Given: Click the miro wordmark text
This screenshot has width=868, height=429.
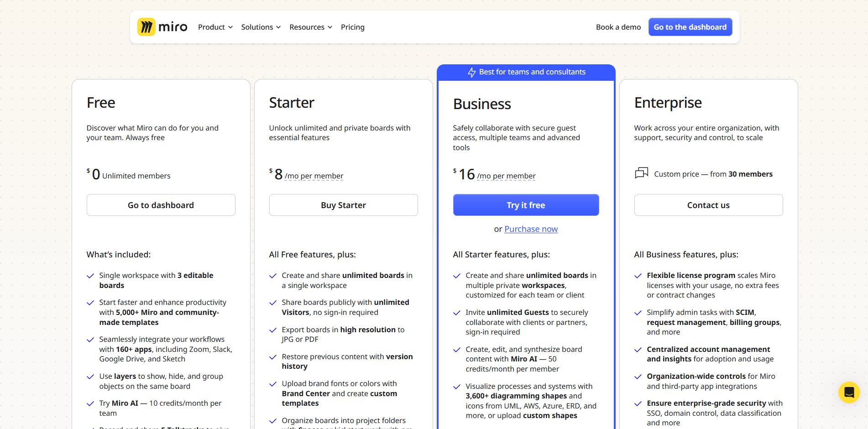Looking at the screenshot, I should tap(173, 27).
